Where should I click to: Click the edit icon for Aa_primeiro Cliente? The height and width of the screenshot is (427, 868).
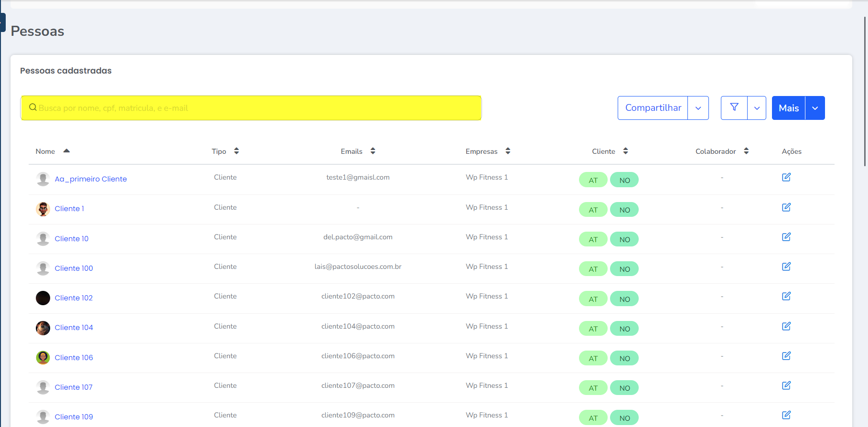tap(786, 177)
